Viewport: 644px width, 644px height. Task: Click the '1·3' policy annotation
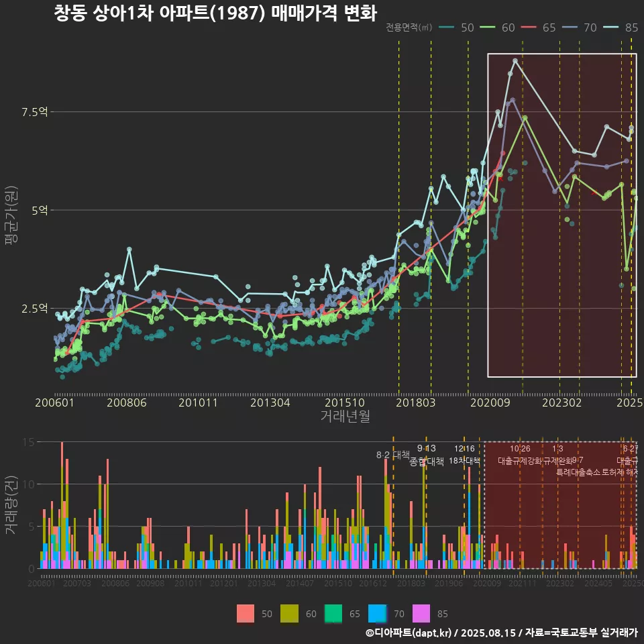coord(557,449)
